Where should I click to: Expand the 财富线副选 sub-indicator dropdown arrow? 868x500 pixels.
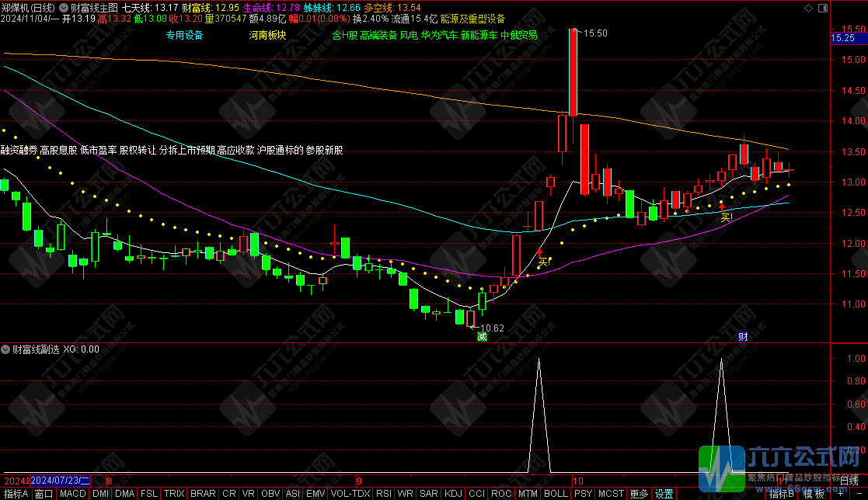tap(6, 349)
